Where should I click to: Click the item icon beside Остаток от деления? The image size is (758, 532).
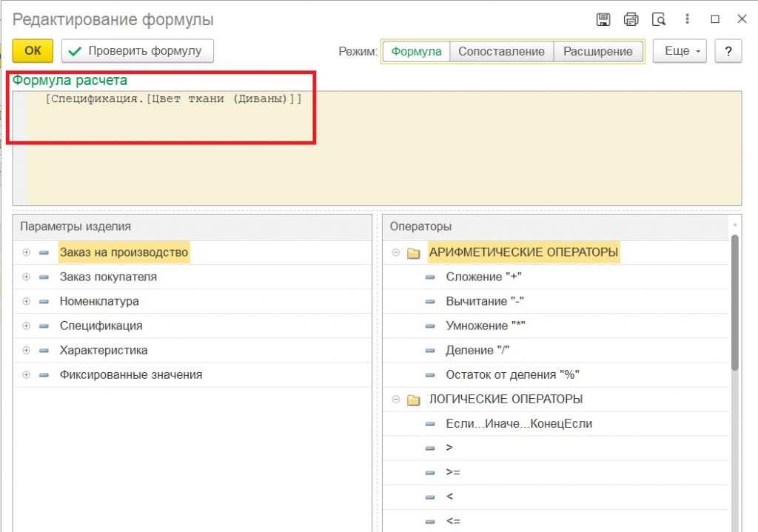430,375
